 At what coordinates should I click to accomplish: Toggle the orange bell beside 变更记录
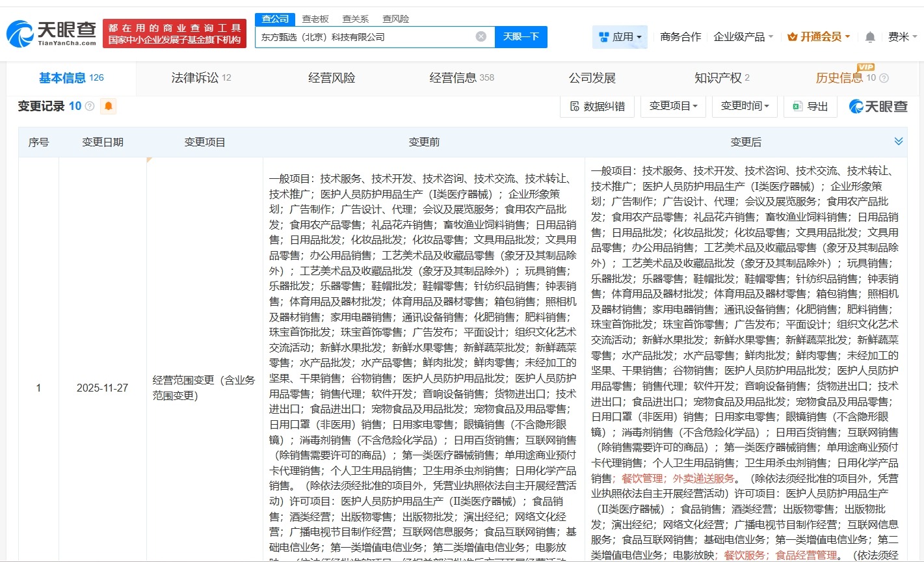click(108, 105)
